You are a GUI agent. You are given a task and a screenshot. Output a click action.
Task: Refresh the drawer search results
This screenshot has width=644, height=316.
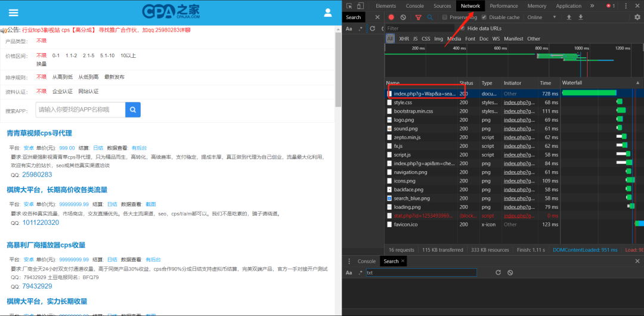pos(498,272)
